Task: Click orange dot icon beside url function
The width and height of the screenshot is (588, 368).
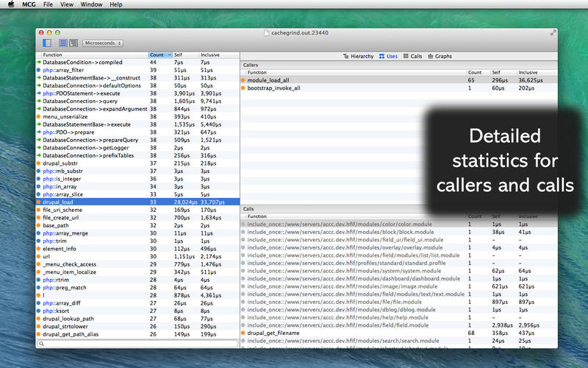Action: pos(38,256)
